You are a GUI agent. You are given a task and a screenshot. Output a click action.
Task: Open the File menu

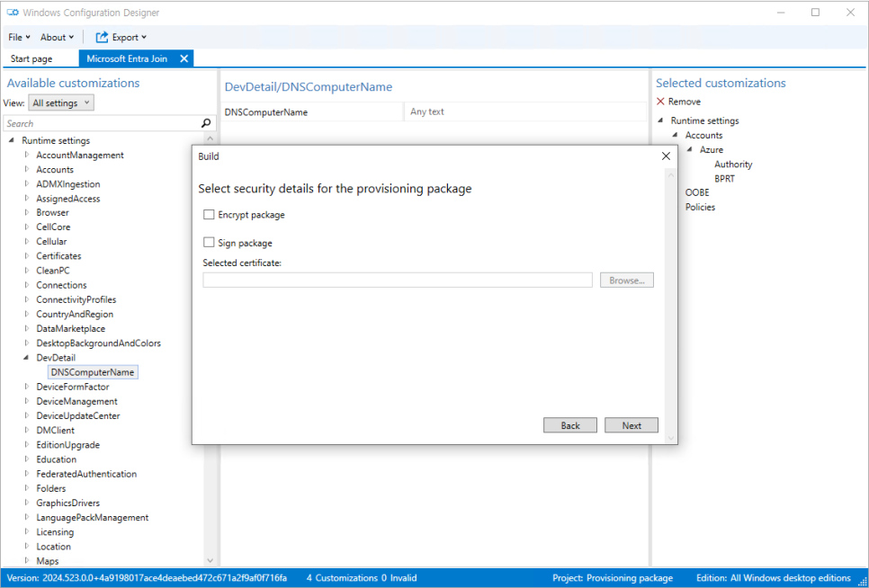pyautogui.click(x=19, y=37)
